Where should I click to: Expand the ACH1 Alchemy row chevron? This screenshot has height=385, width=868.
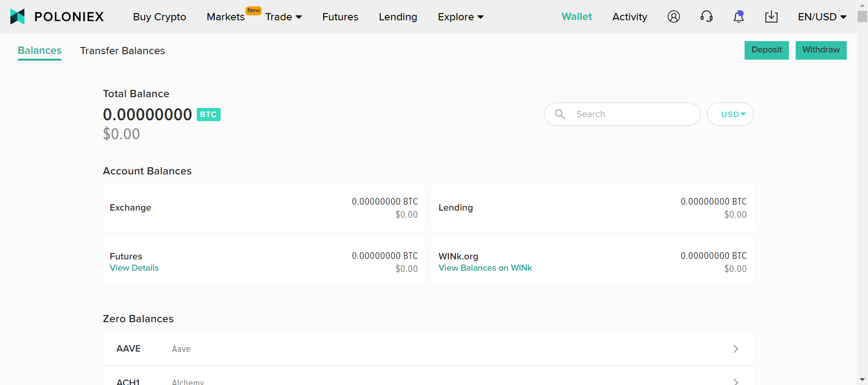point(736,382)
